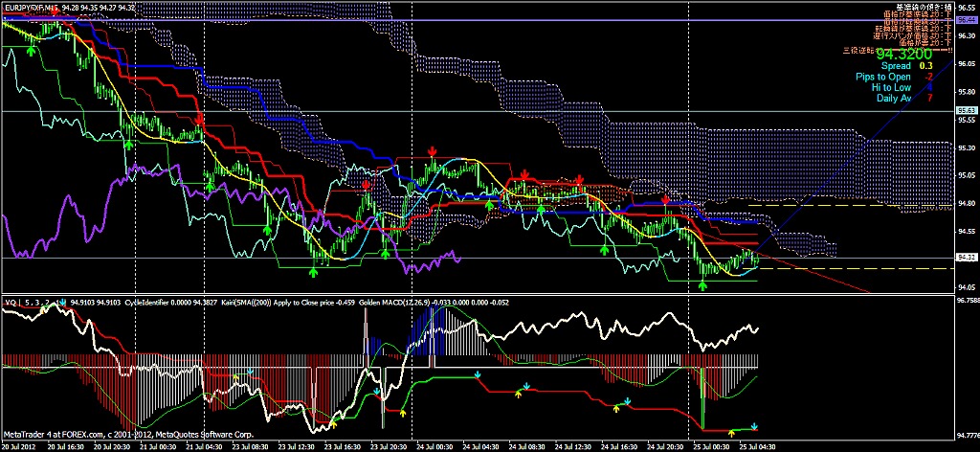Click the 94.32 current price tag
Image resolution: width=980 pixels, height=452 pixels.
[967, 258]
